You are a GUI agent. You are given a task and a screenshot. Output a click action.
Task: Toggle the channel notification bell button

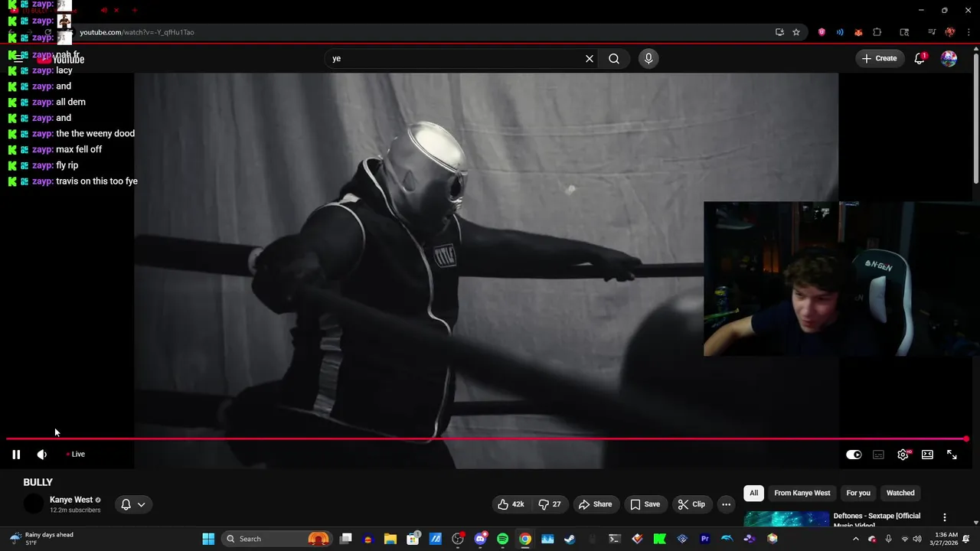pyautogui.click(x=126, y=504)
